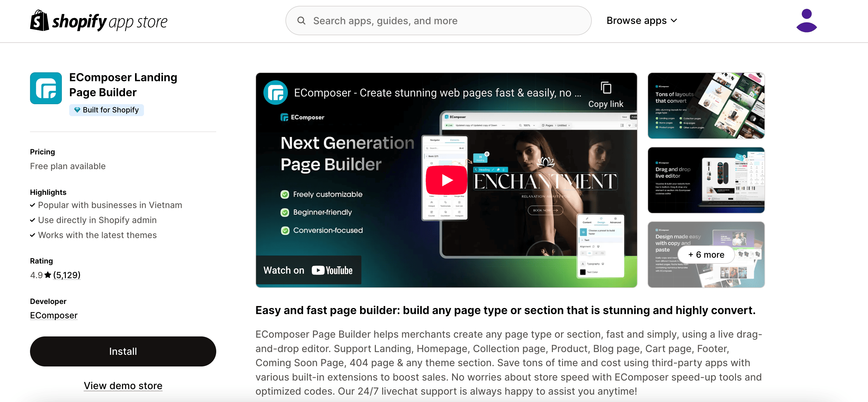The image size is (868, 402).
Task: Click the Built for Shopify badge
Action: click(107, 110)
